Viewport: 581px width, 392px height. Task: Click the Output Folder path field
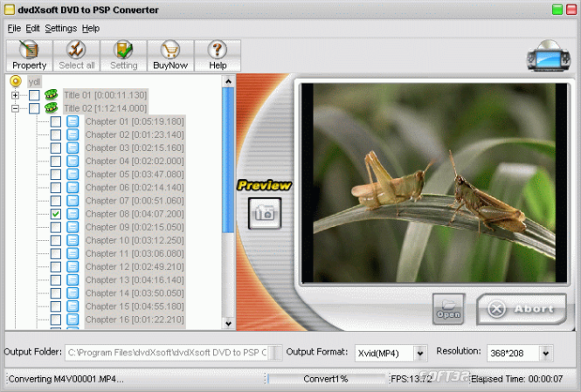167,353
